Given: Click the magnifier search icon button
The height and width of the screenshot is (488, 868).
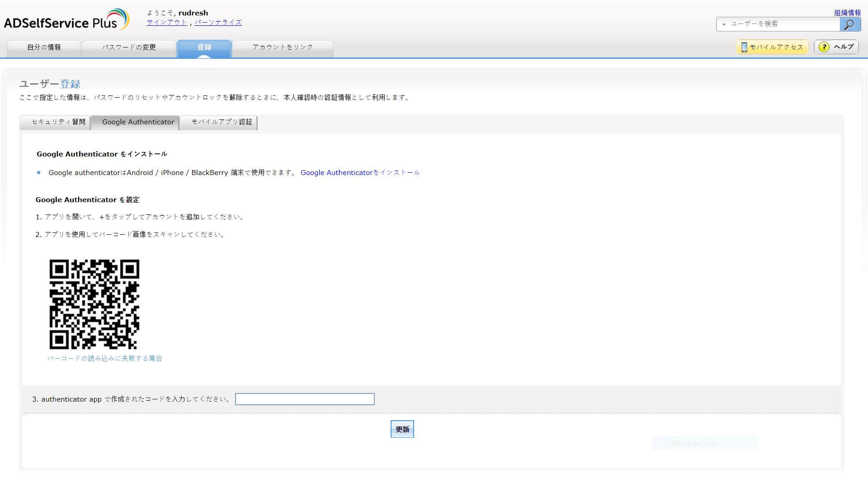Looking at the screenshot, I should 850,24.
